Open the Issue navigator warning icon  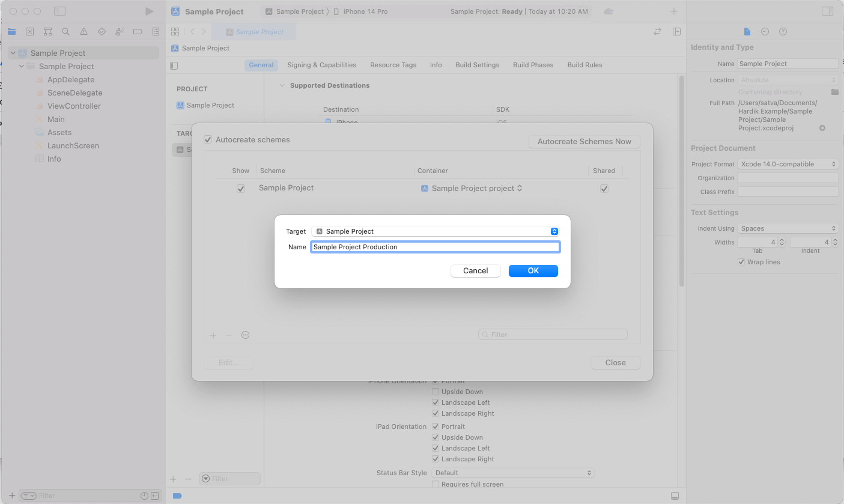point(83,32)
